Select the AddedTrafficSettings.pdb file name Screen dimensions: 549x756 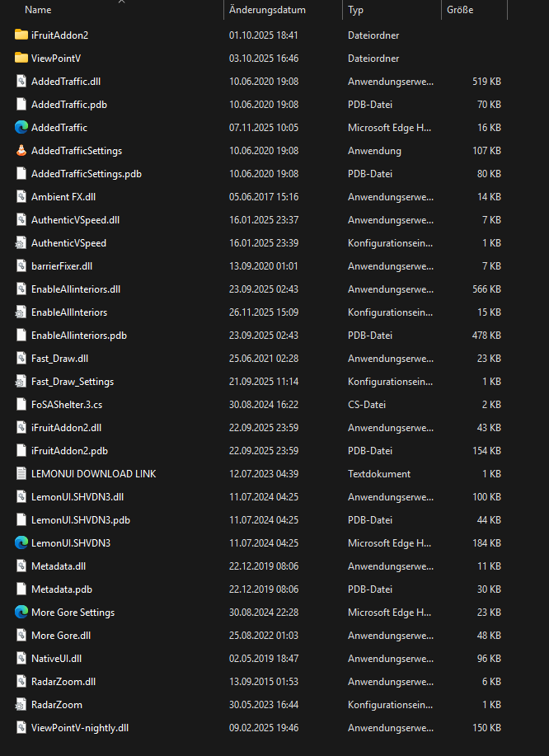point(87,174)
